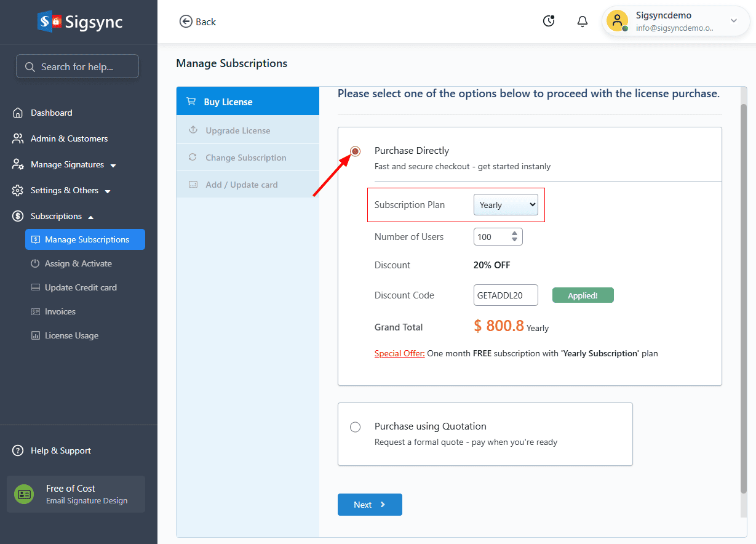Click the Help & Support question icon
The image size is (756, 544).
18,450
